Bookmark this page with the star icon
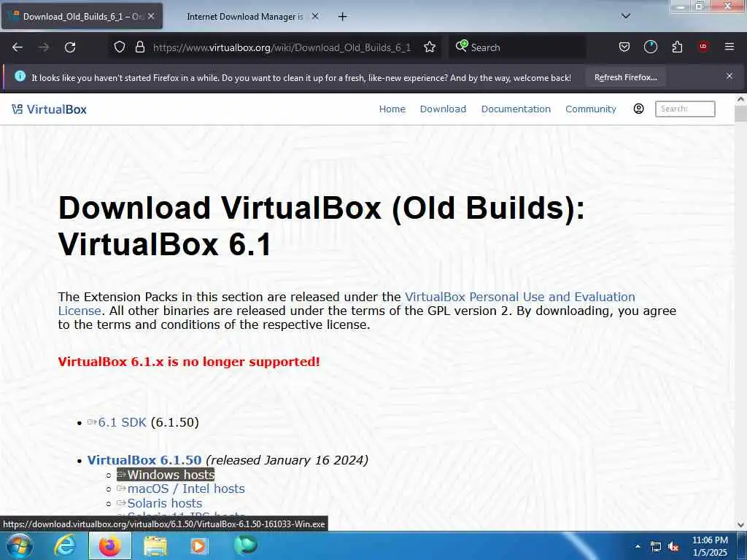Viewport: 747px width, 560px height. coord(430,47)
